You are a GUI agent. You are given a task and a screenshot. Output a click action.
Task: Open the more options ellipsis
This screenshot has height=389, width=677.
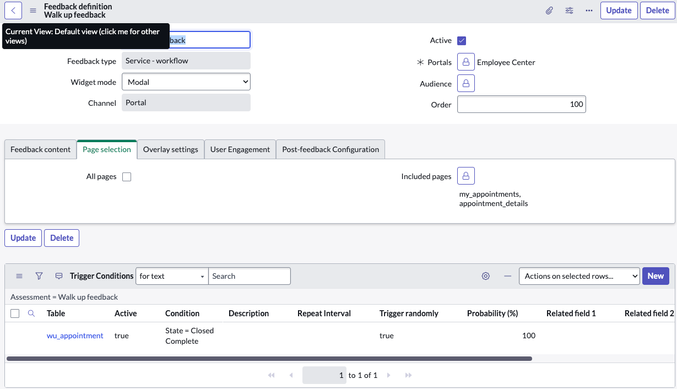(589, 10)
